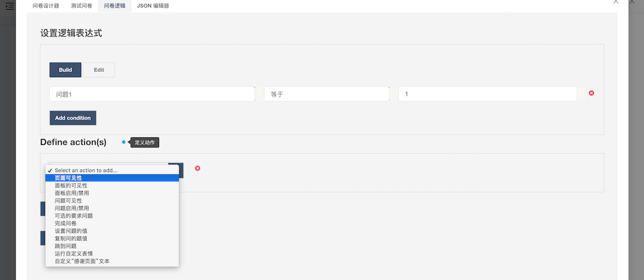Screen dimensions: 644x280
Task: Activate Build mode
Action: click(x=65, y=70)
